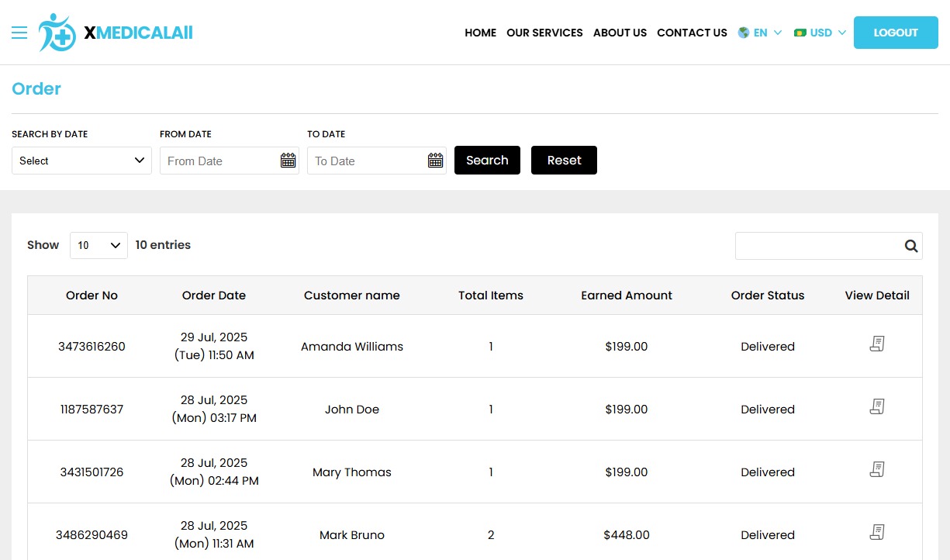Go to the Our Services page
950x560 pixels.
pos(544,33)
